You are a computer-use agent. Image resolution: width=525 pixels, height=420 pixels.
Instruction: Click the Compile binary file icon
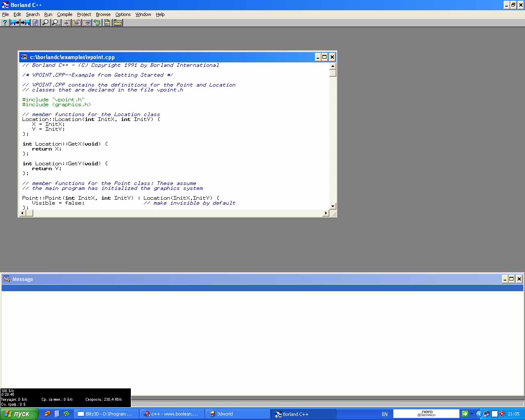(107, 23)
